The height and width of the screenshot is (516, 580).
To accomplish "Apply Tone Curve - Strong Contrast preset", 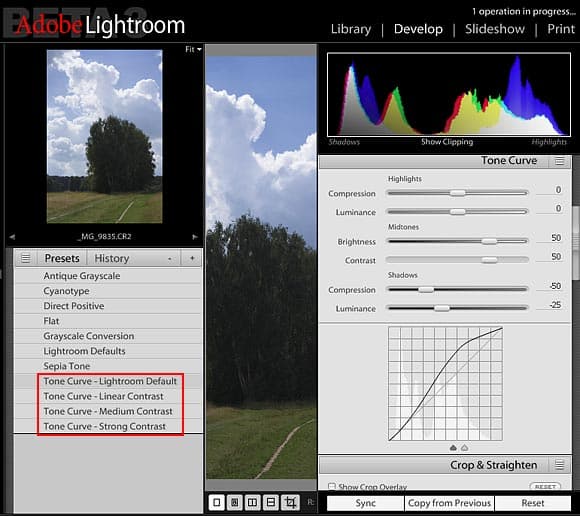I will coord(108,426).
